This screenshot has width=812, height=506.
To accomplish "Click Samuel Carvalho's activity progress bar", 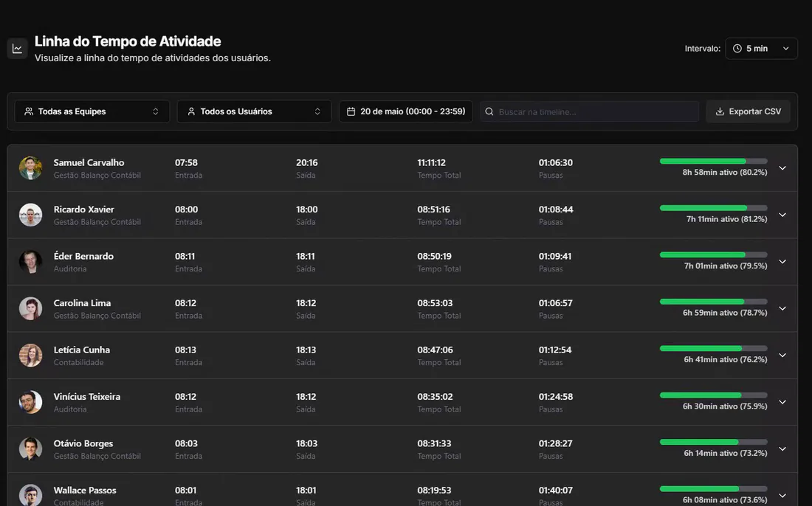I will pos(714,162).
